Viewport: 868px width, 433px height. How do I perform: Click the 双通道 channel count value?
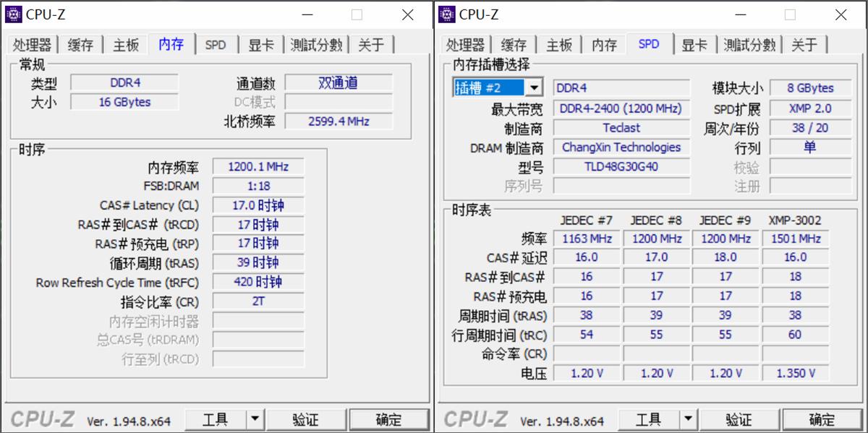tap(339, 83)
